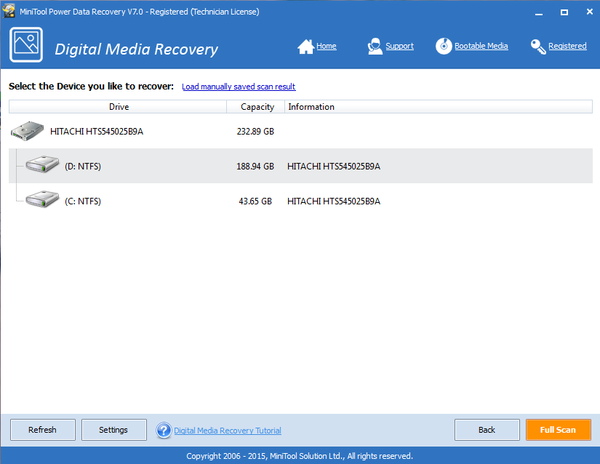This screenshot has width=600, height=464.
Task: Open the Registered link
Action: tap(567, 46)
